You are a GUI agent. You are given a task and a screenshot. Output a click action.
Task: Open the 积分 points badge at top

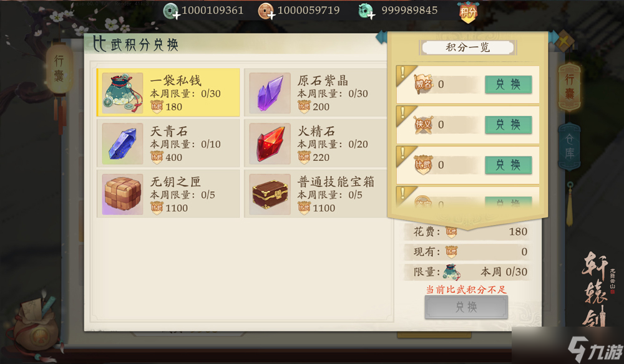click(469, 12)
